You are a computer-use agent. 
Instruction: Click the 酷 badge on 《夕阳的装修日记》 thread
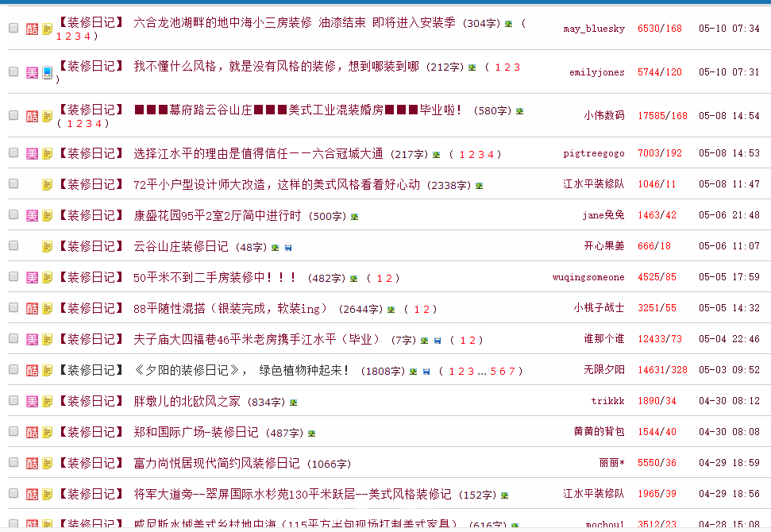point(32,370)
